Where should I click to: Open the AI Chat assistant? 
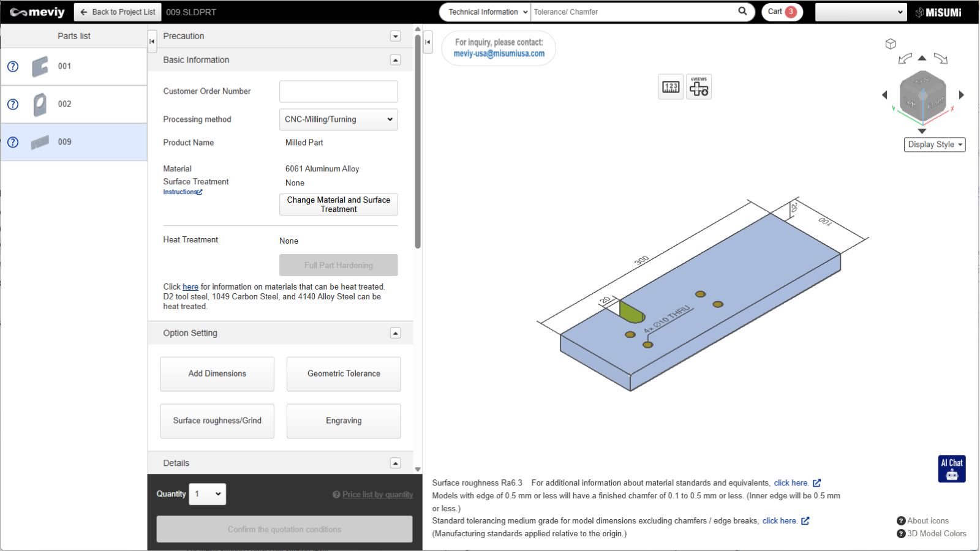coord(952,469)
